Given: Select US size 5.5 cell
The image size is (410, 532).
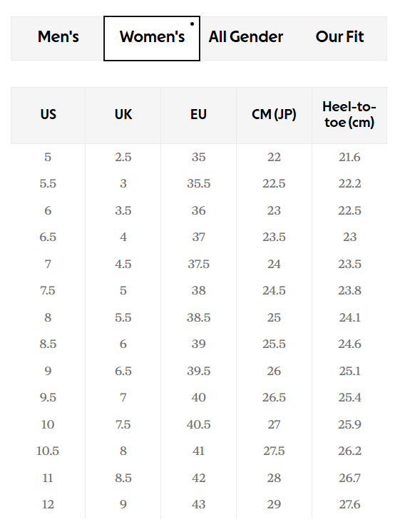Looking at the screenshot, I should pos(48,184).
